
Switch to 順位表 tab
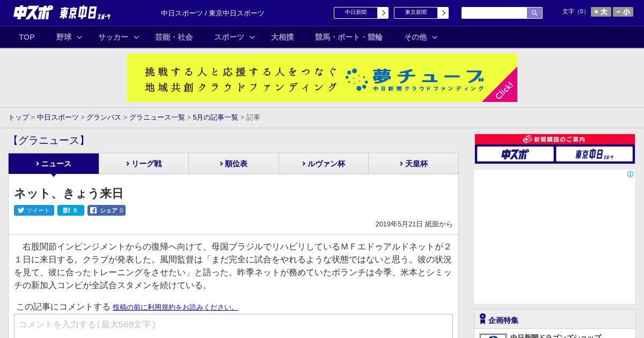[x=233, y=164]
